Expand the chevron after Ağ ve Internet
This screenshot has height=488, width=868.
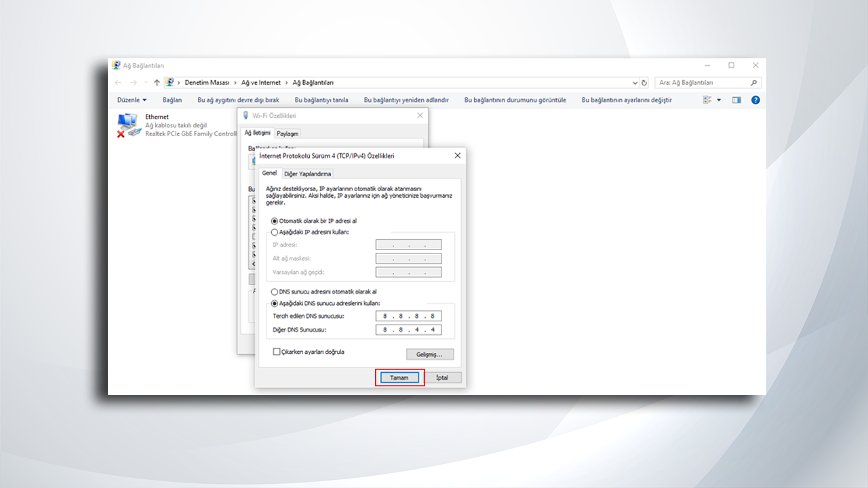point(287,83)
